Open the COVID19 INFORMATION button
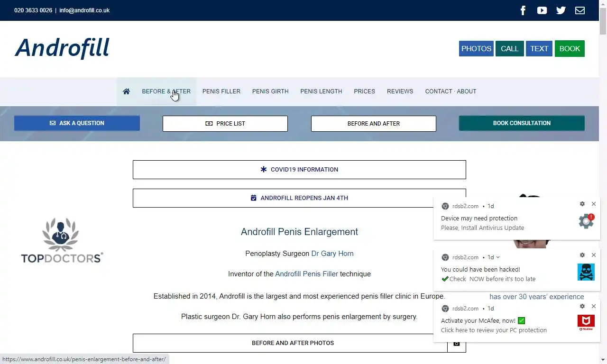This screenshot has width=607, height=364. (x=299, y=170)
